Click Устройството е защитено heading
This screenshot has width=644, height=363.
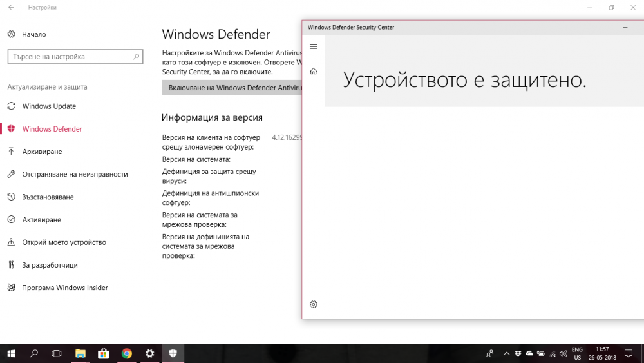tap(464, 79)
